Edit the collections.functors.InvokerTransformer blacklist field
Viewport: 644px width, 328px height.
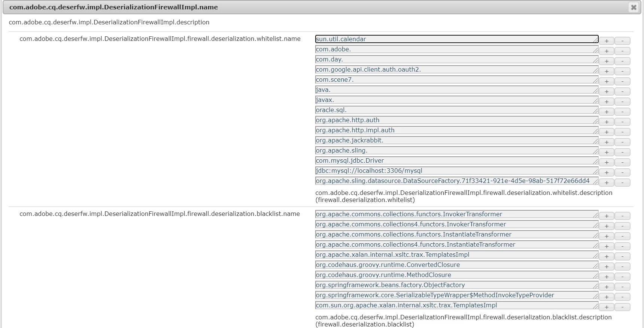[x=457, y=214]
